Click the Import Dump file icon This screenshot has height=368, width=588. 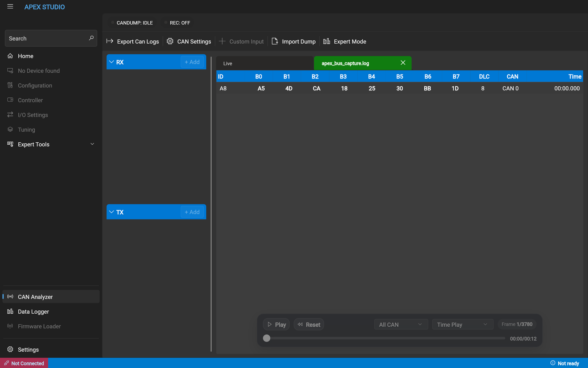point(275,41)
